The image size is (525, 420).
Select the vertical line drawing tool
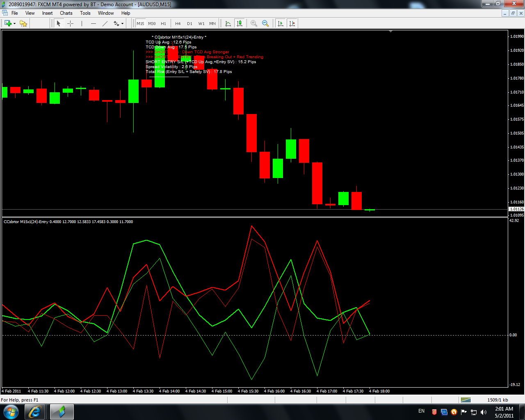coord(82,23)
